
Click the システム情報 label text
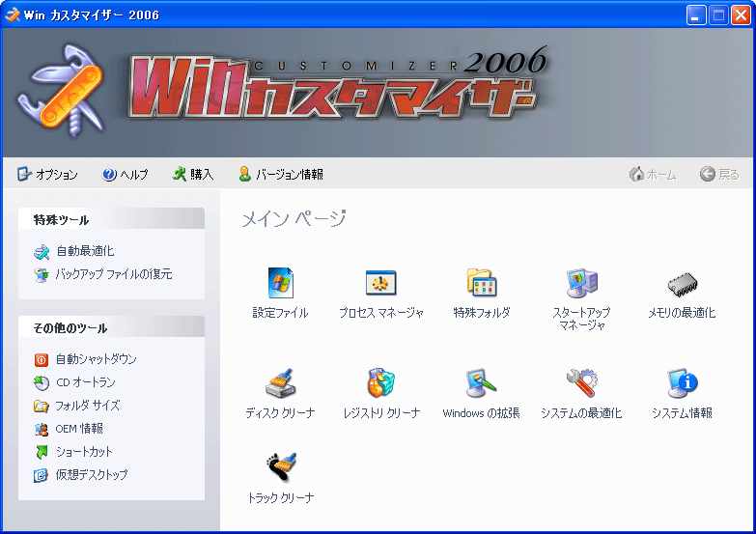click(683, 413)
